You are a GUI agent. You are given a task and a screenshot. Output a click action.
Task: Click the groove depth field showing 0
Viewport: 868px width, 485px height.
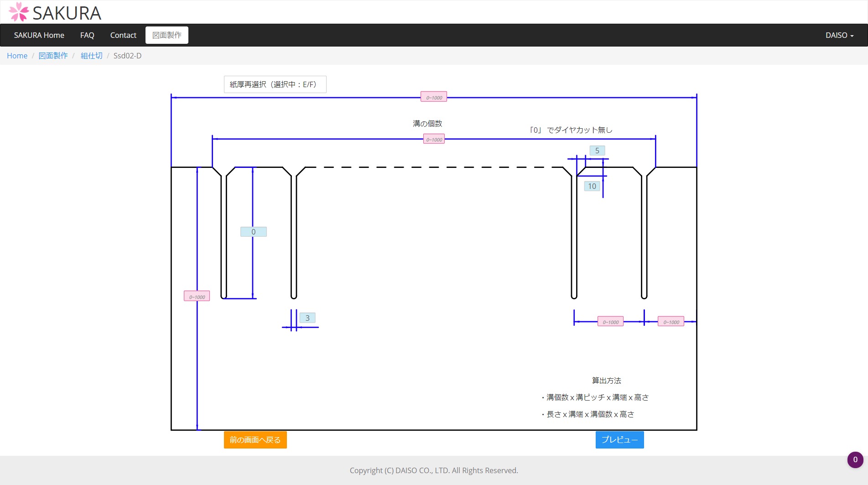click(253, 232)
